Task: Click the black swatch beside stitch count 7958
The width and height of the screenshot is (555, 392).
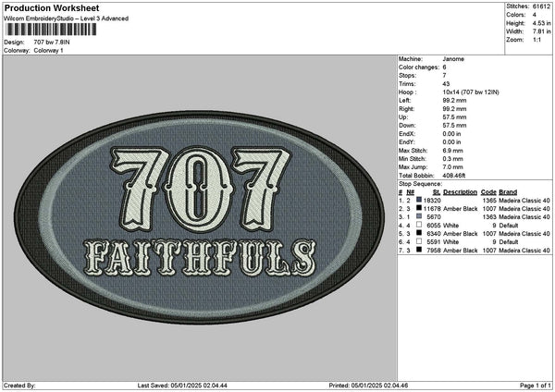Action: click(419, 250)
